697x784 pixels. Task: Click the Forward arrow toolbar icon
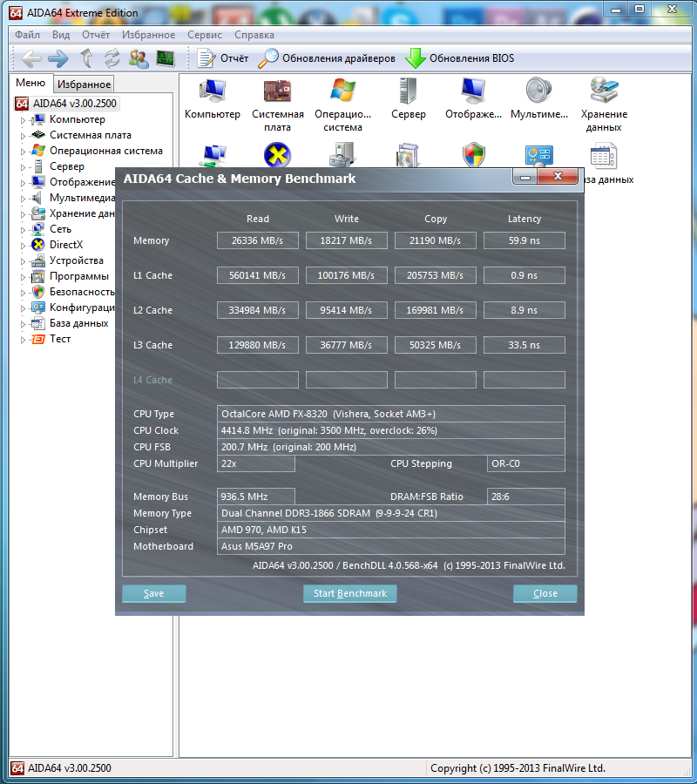pos(58,58)
